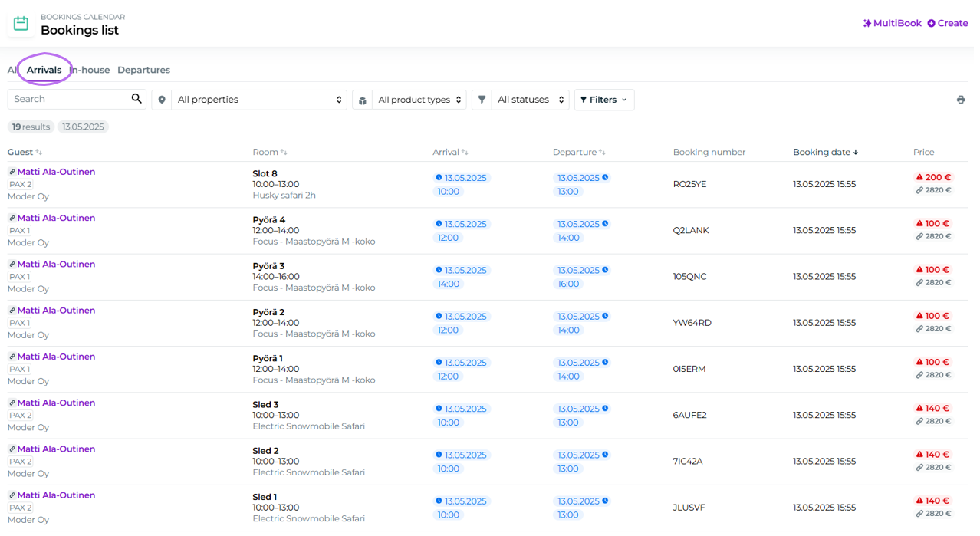The height and width of the screenshot is (536, 980).
Task: Click linked-guest icon in Pyörä 4 row
Action: (x=12, y=219)
